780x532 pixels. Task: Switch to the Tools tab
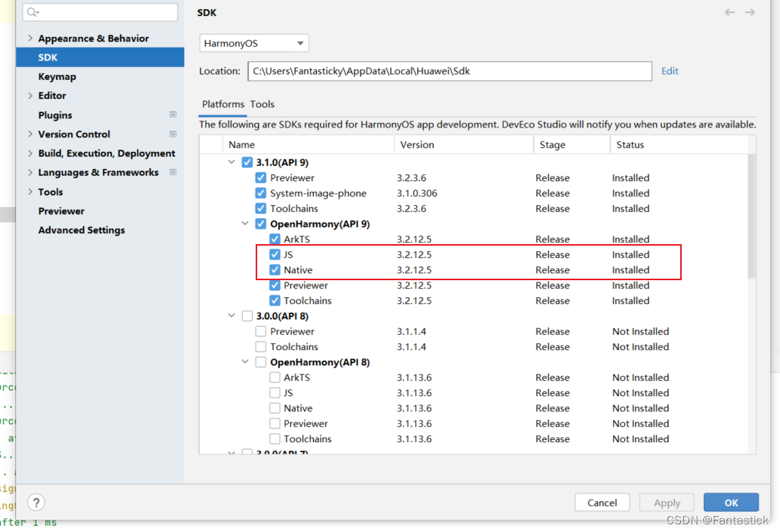(x=262, y=104)
